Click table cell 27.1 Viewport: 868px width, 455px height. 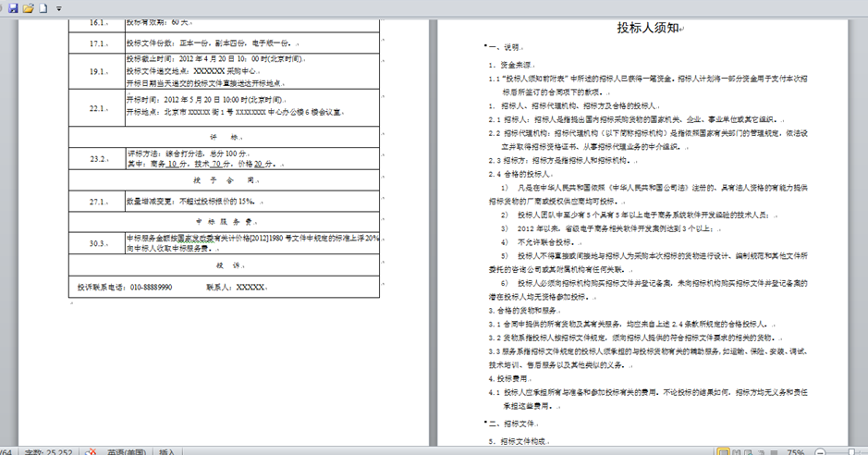[99, 202]
